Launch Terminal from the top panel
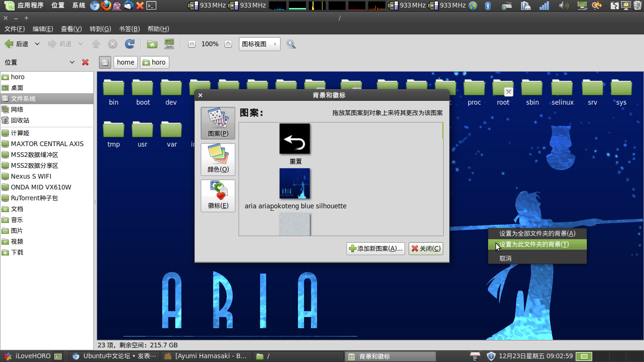644x362 pixels. pyautogui.click(x=151, y=6)
